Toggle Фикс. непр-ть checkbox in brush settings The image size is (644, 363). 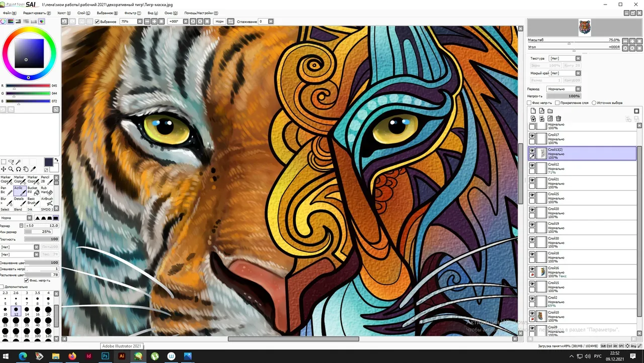(27, 281)
